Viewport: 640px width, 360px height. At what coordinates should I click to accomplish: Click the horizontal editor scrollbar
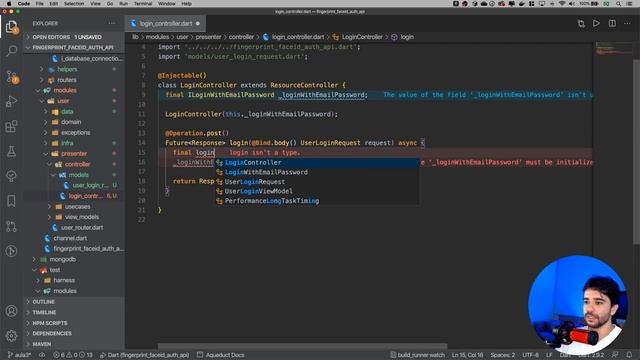pyautogui.click(x=302, y=346)
